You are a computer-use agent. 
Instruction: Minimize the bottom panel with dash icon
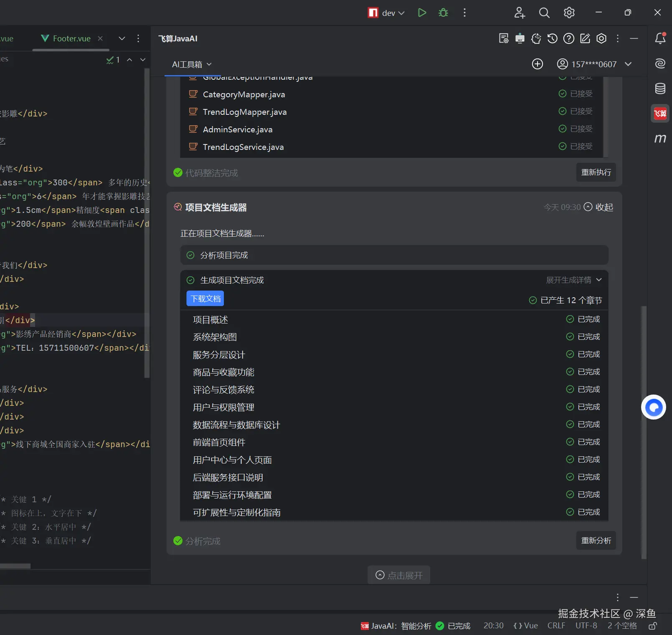(634, 597)
